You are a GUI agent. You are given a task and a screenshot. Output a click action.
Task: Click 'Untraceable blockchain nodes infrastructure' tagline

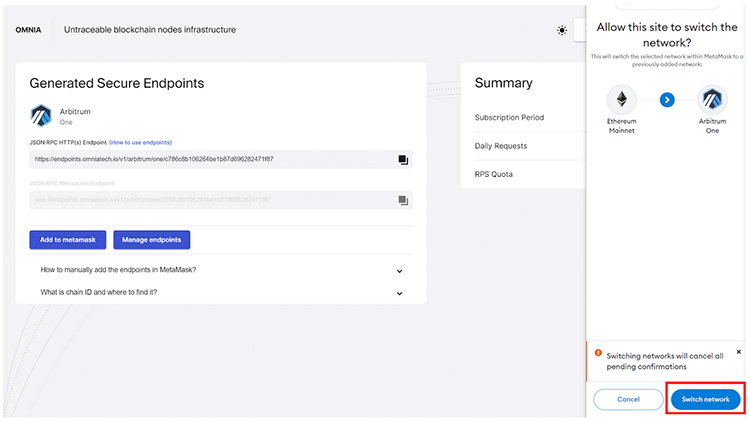pyautogui.click(x=150, y=30)
